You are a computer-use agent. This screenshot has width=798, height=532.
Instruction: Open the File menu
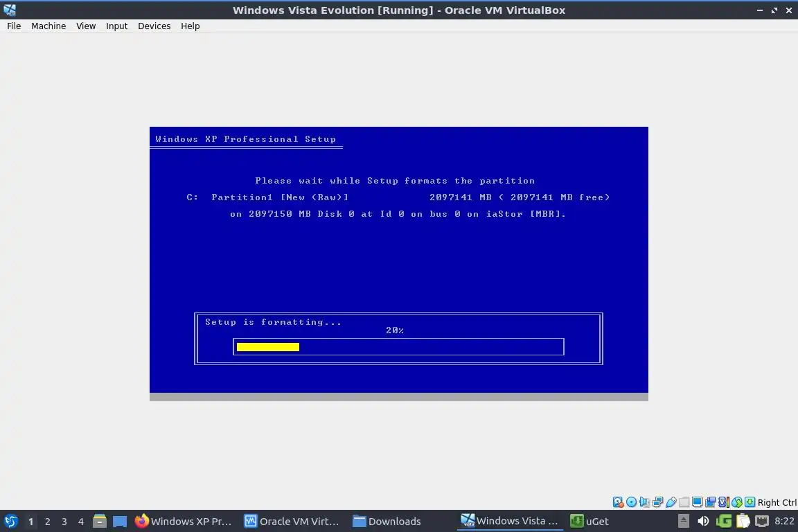[x=14, y=26]
